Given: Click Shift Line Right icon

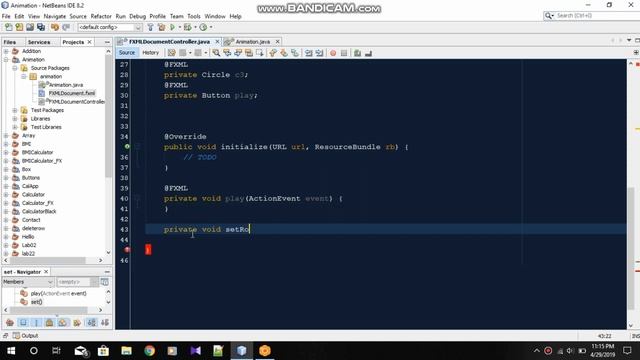Looking at the screenshot, I should coord(320,53).
